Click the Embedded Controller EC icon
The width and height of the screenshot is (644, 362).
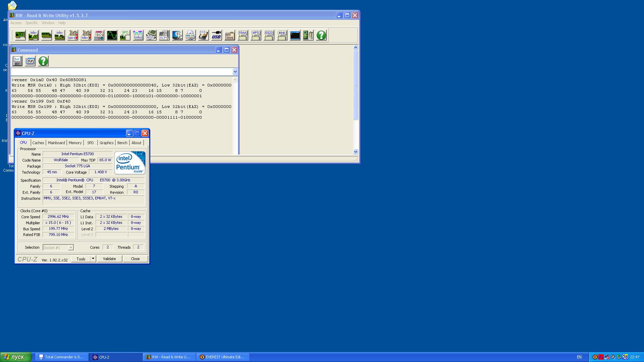click(177, 35)
